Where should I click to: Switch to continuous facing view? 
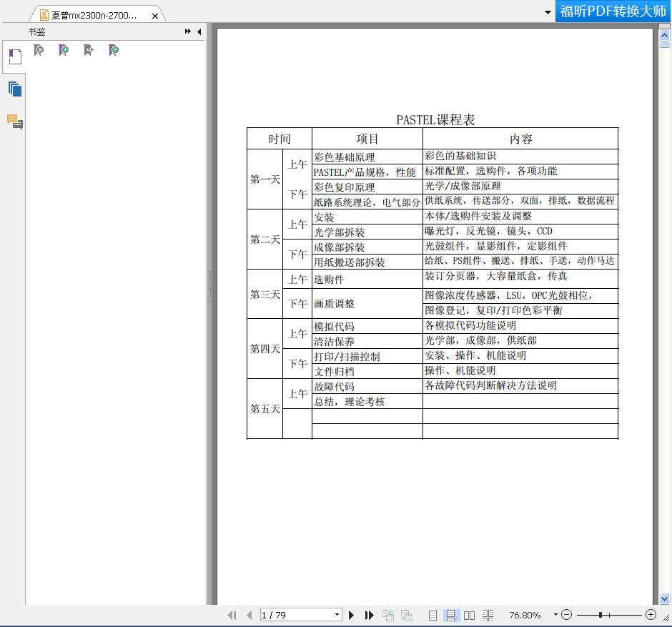coord(488,616)
